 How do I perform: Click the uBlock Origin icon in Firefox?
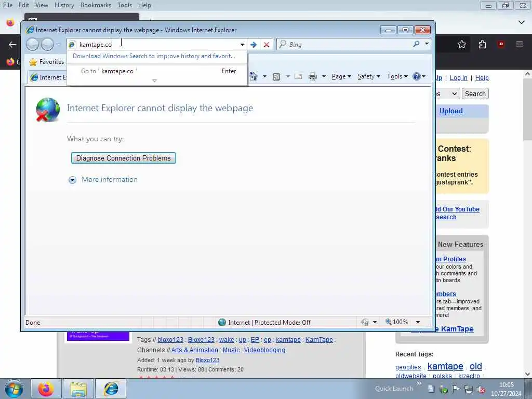(501, 44)
